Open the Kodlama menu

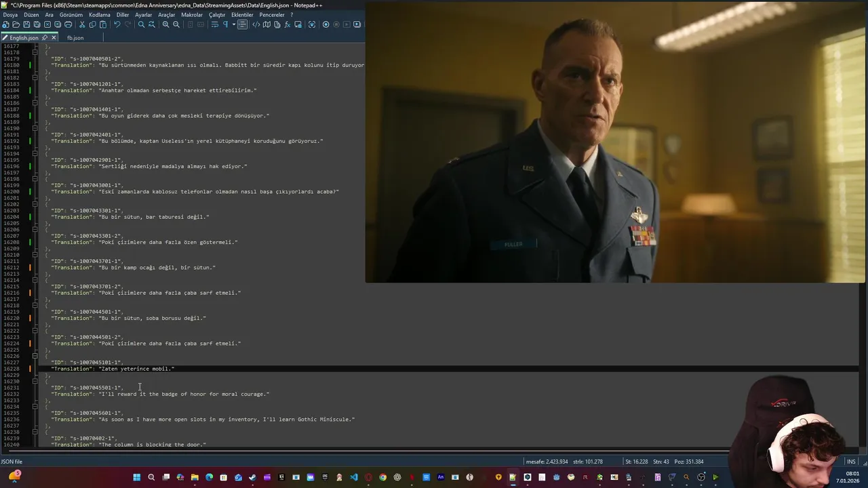coord(100,15)
